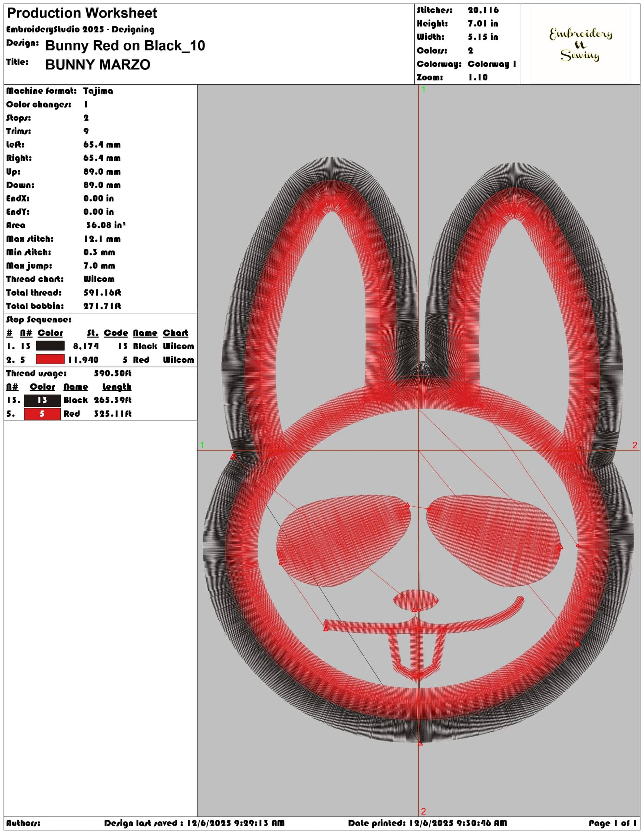Click the EndY value '0.00 in'
Screen dimensions: 644x834
pyautogui.click(x=99, y=212)
